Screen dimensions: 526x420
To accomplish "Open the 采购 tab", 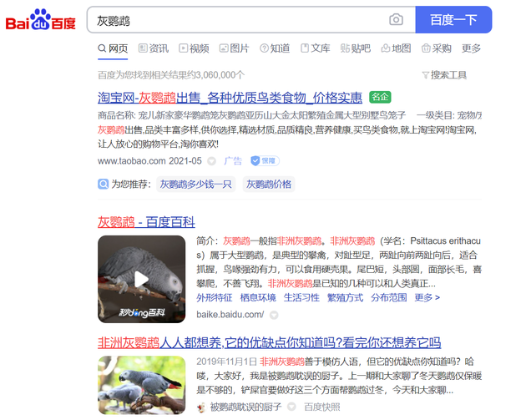I will 437,48.
